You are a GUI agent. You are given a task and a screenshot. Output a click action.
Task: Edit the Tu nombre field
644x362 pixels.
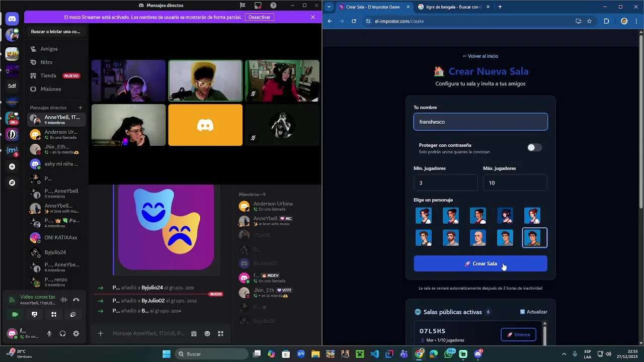480,122
